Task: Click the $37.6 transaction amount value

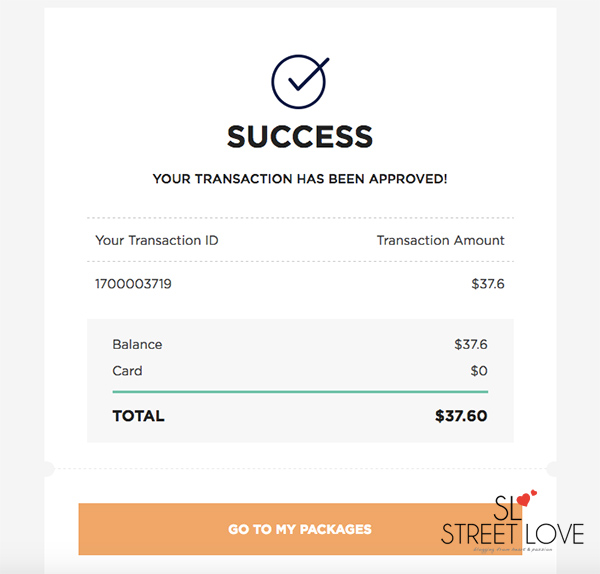Action: coord(488,284)
